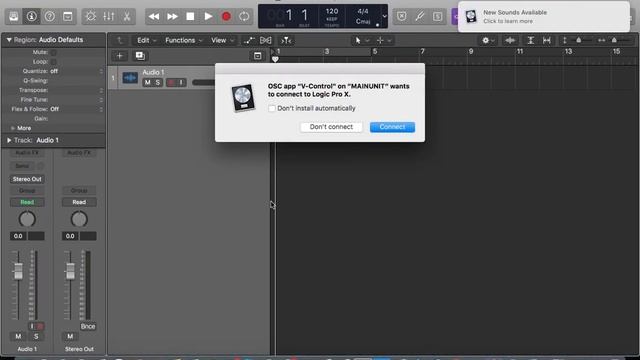Click the Vertical Auto Zoom icon
The height and width of the screenshot is (360, 640).
(x=531, y=40)
